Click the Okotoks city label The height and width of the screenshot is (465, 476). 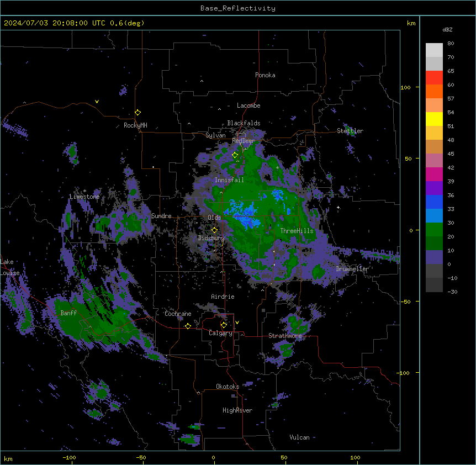tap(228, 387)
